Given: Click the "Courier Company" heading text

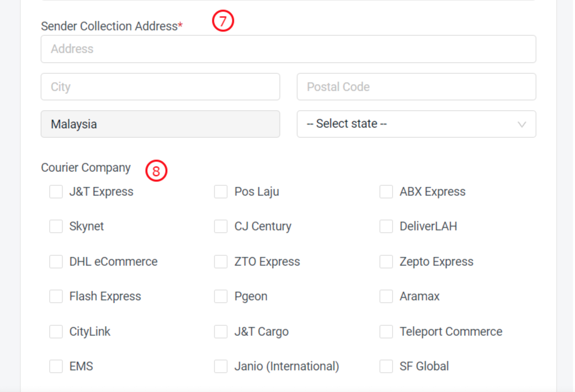Looking at the screenshot, I should pyautogui.click(x=86, y=168).
